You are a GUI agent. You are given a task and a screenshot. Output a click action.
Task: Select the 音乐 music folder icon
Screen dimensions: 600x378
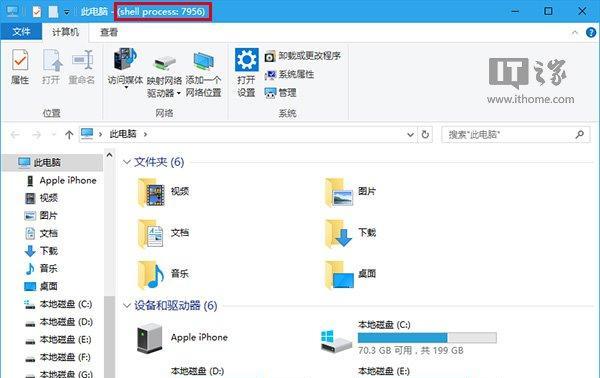click(151, 275)
